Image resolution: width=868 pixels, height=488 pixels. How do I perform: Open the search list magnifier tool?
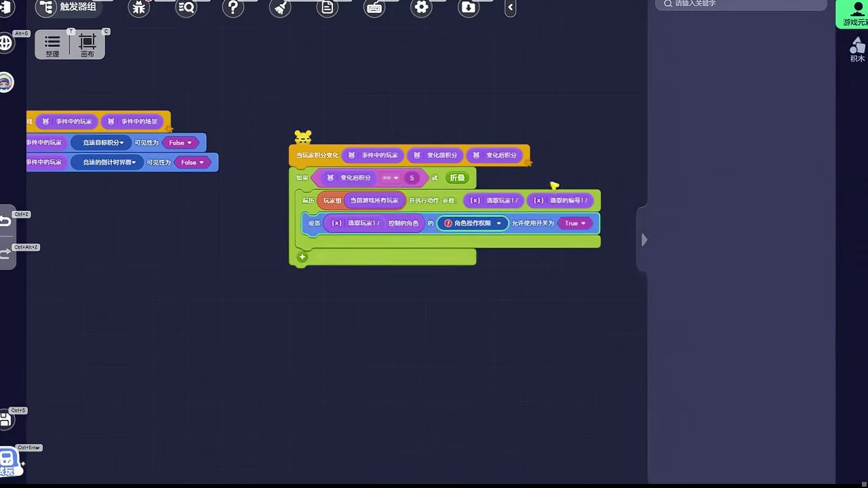click(x=186, y=7)
